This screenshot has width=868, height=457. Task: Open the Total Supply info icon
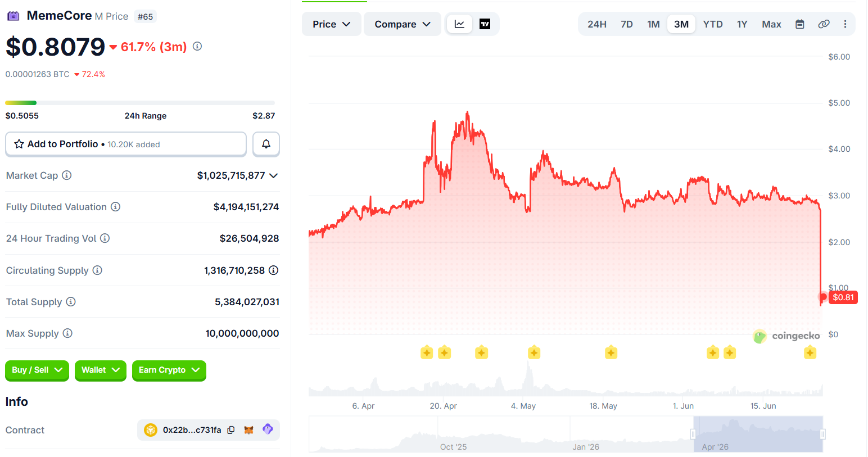click(x=71, y=302)
